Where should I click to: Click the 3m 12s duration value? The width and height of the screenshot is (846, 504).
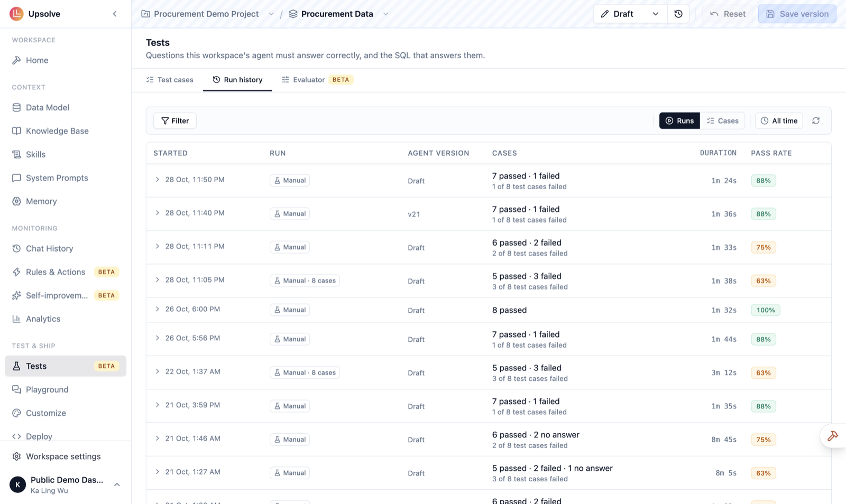(x=724, y=372)
